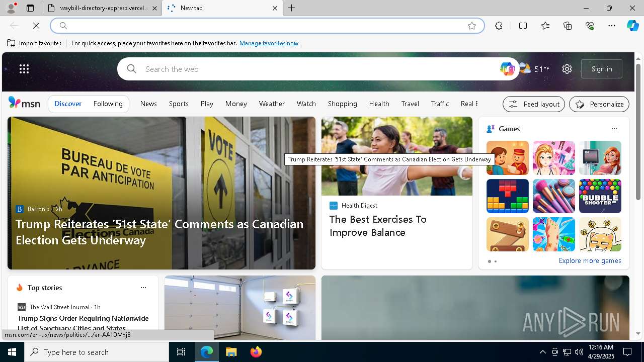The height and width of the screenshot is (362, 644).
Task: Toggle Split screen icon
Action: (x=523, y=26)
